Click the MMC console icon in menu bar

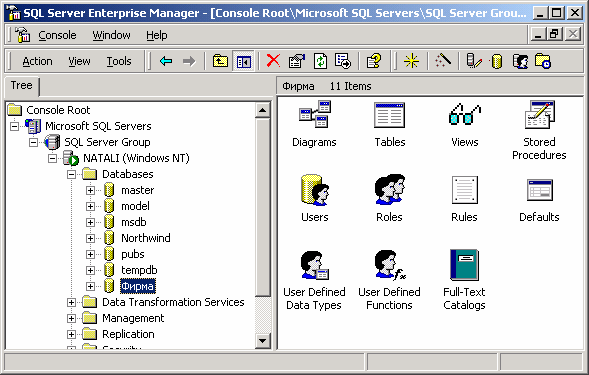click(x=23, y=35)
